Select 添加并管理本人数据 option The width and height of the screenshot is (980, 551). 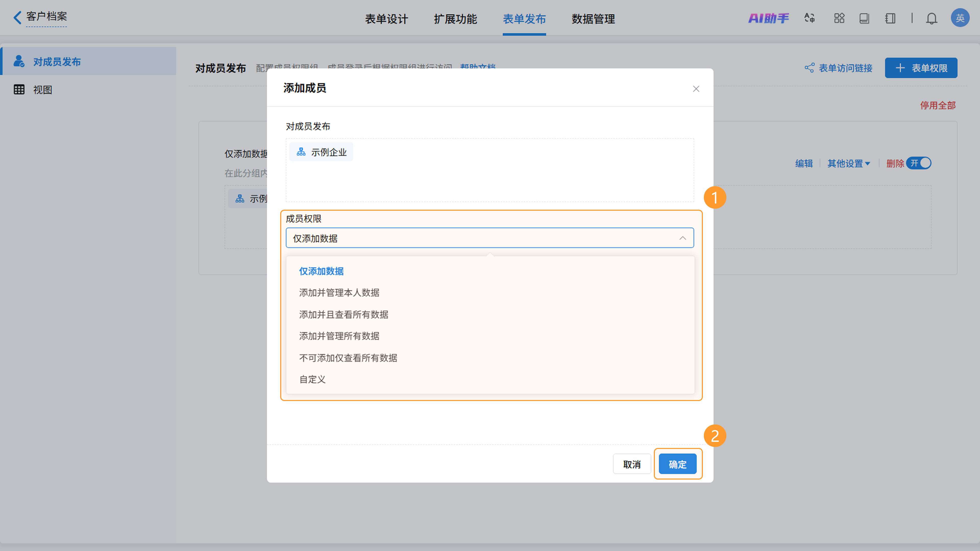click(x=339, y=292)
